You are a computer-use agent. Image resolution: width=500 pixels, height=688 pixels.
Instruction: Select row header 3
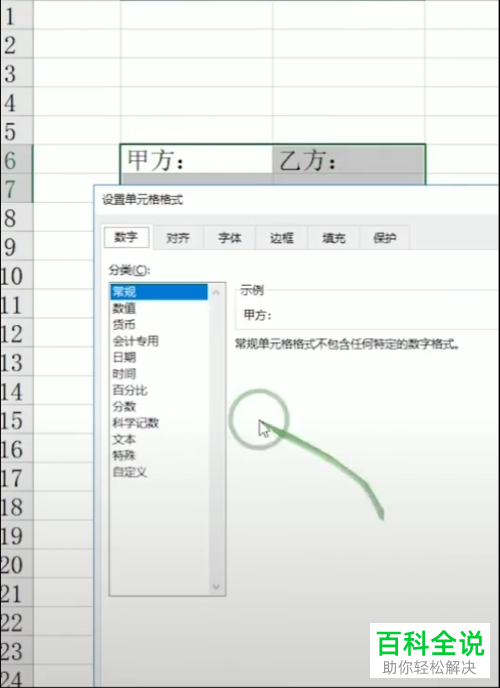pos(16,73)
